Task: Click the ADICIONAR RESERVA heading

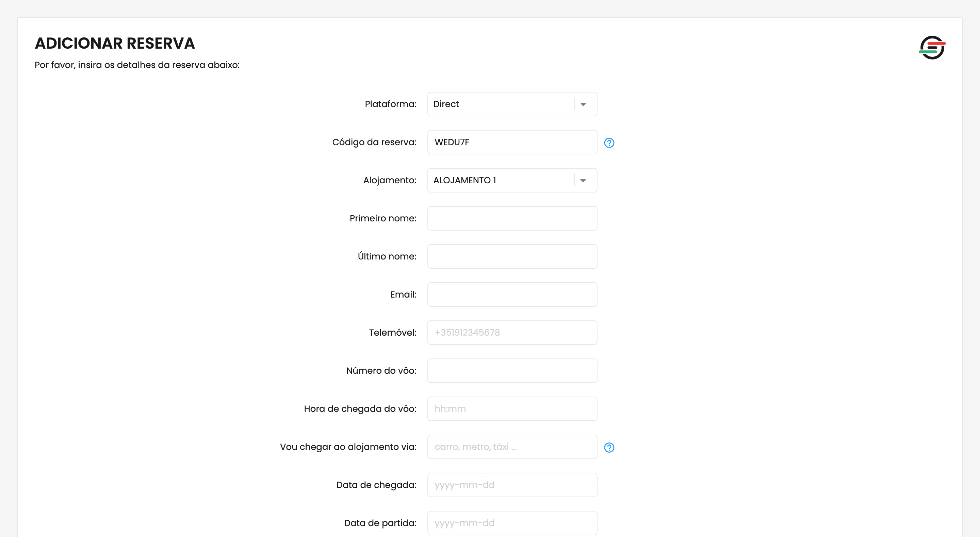Action: tap(115, 43)
